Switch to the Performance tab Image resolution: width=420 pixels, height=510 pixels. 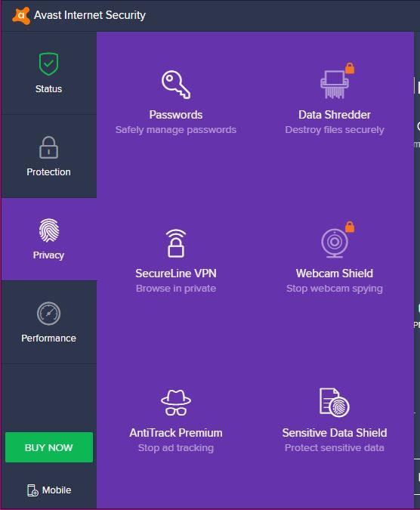(49, 322)
